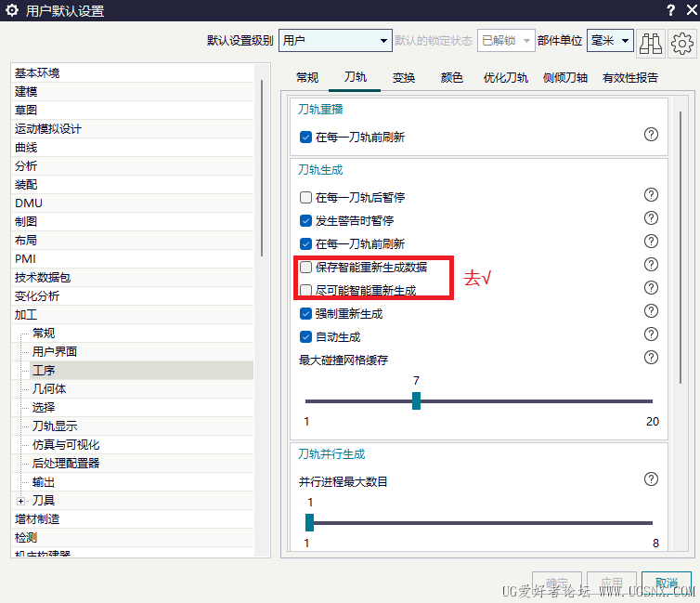
Task: Open the gear manage settings icon
Action: click(681, 44)
